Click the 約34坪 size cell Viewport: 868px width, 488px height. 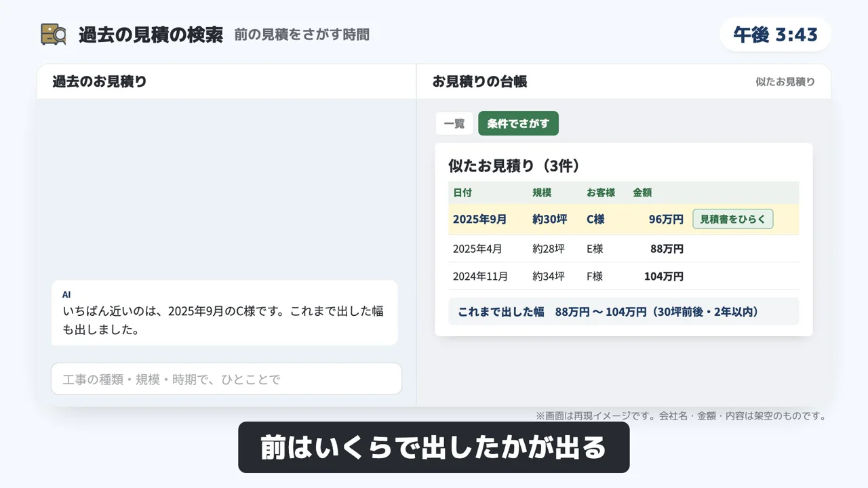click(x=549, y=277)
